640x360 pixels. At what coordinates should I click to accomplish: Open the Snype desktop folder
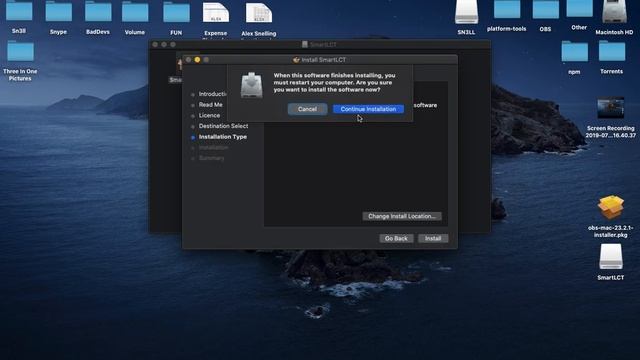click(58, 11)
